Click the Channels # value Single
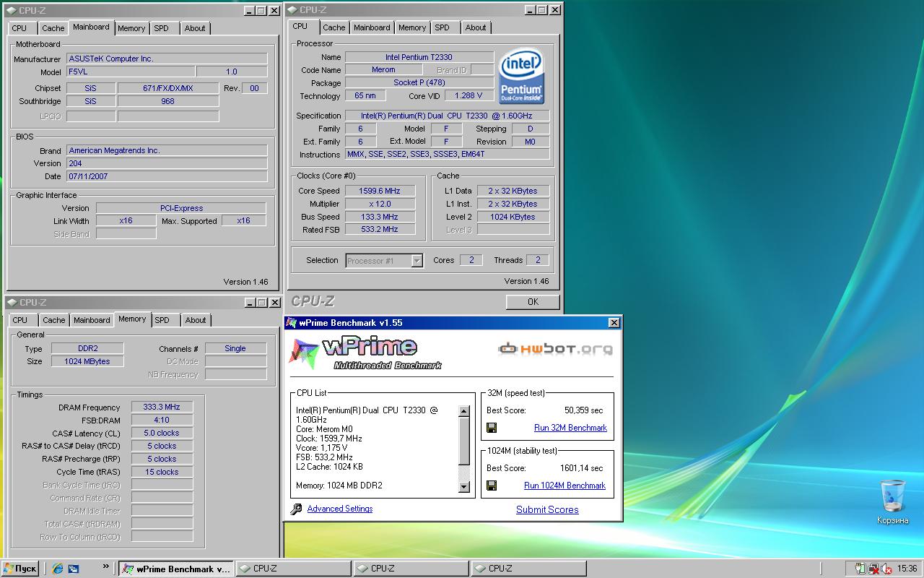The height and width of the screenshot is (578, 924). (235, 348)
